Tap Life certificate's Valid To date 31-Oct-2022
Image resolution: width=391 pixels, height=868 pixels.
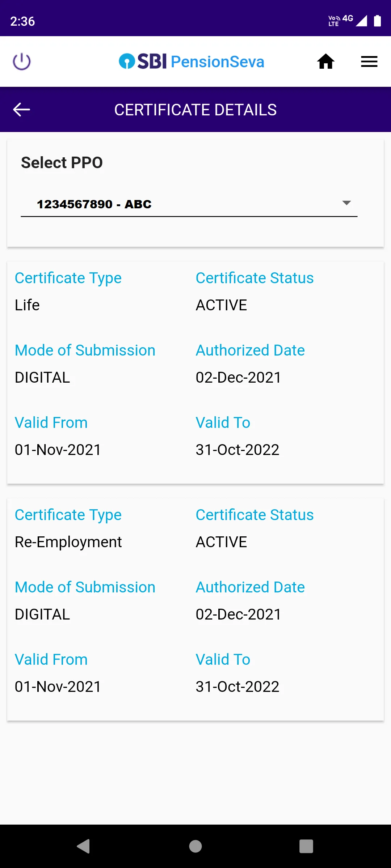237,450
